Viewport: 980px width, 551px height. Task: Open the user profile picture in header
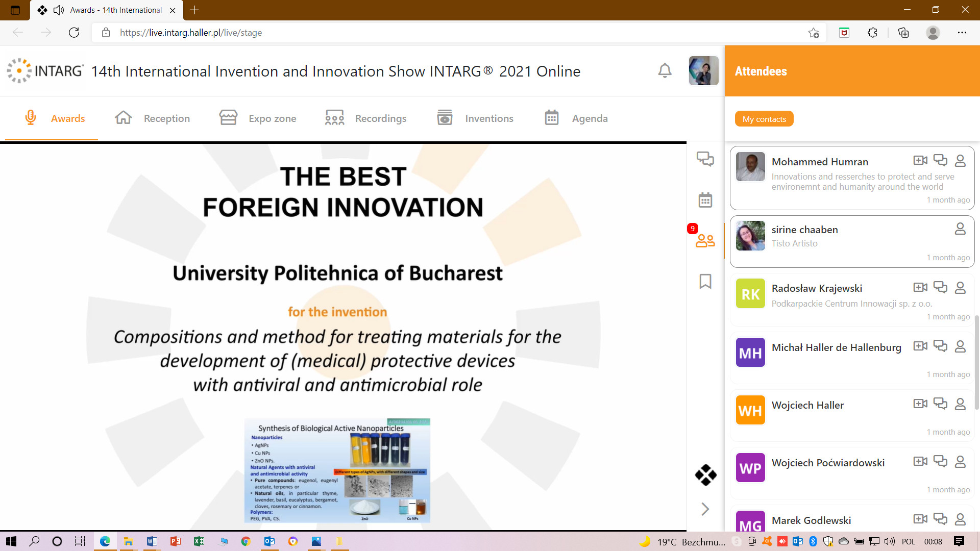click(703, 70)
